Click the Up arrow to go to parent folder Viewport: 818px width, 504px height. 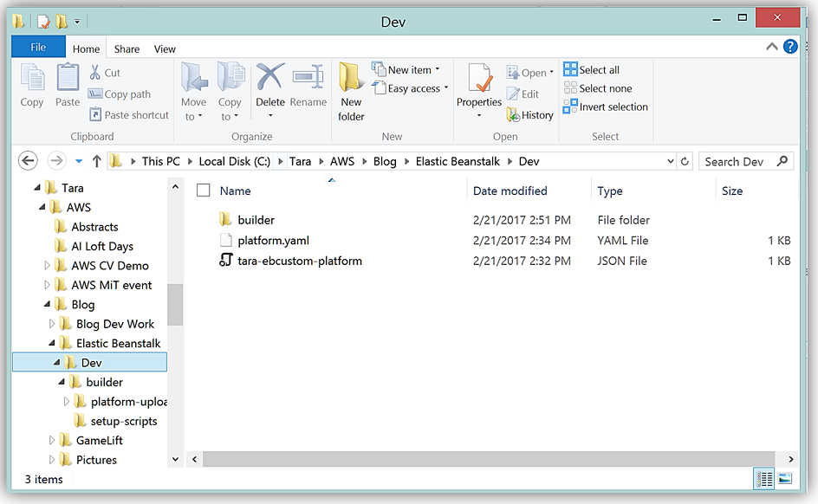[x=96, y=161]
